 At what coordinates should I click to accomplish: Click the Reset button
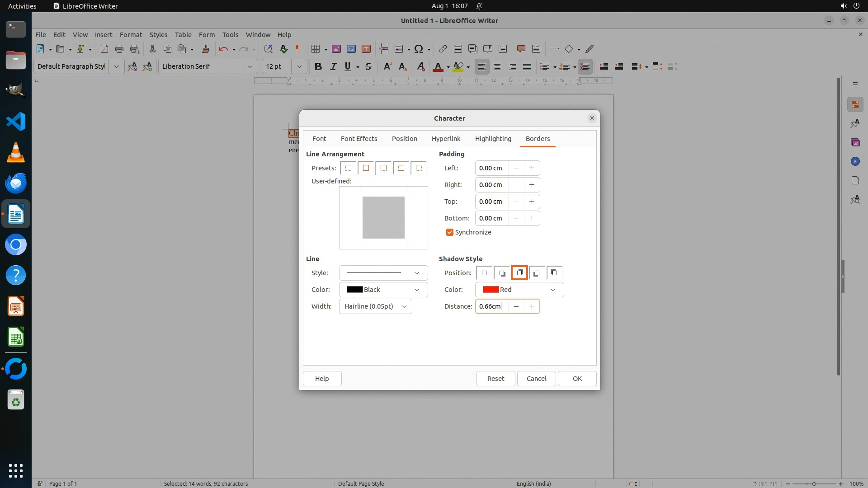click(x=495, y=379)
